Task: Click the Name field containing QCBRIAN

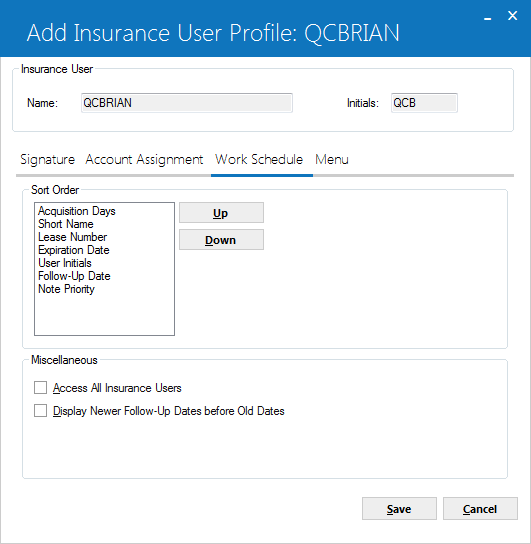Action: pyautogui.click(x=187, y=103)
